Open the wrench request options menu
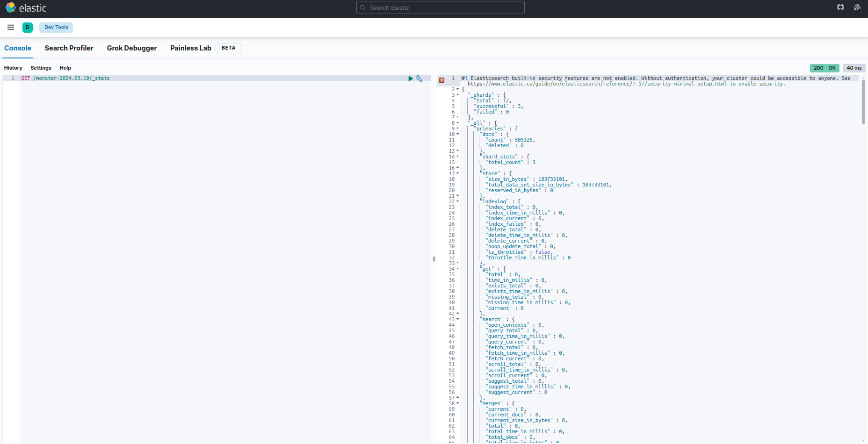Image resolution: width=868 pixels, height=444 pixels. point(419,79)
